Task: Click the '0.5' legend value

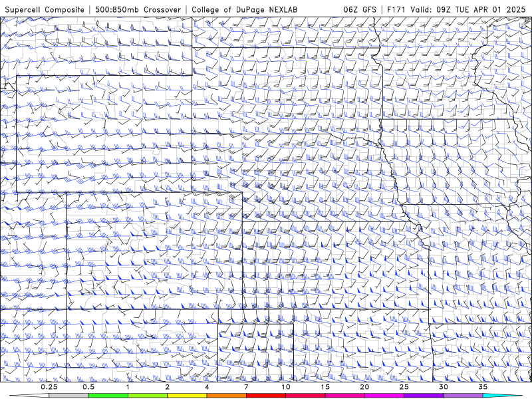Action: point(88,387)
